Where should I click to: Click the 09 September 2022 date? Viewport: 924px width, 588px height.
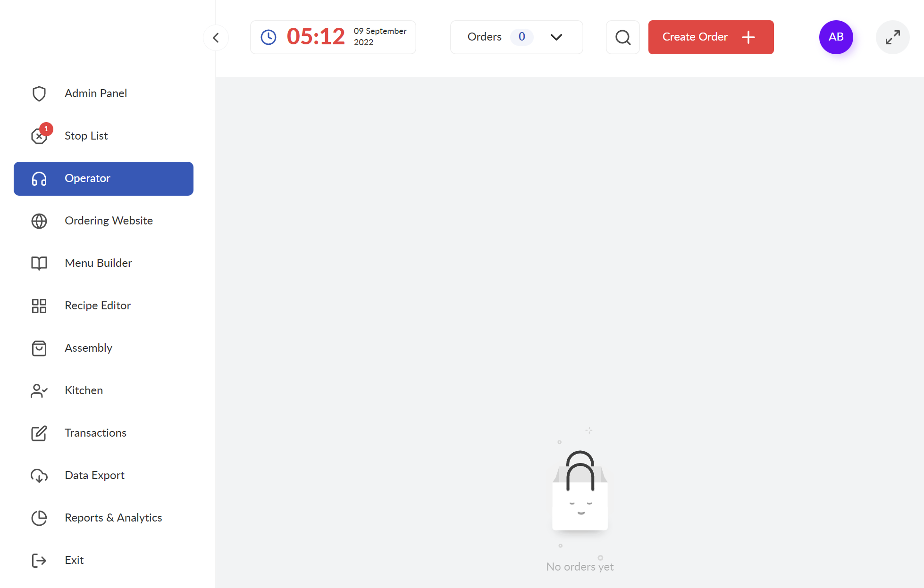click(380, 37)
